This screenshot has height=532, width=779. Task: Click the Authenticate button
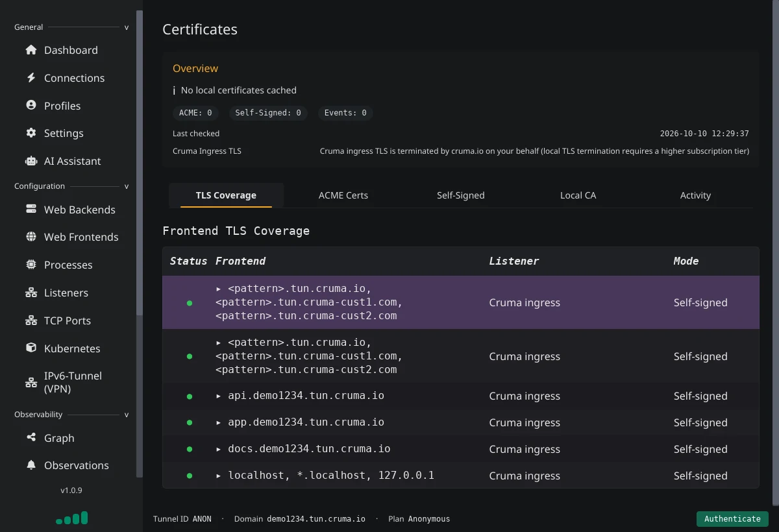pyautogui.click(x=732, y=518)
